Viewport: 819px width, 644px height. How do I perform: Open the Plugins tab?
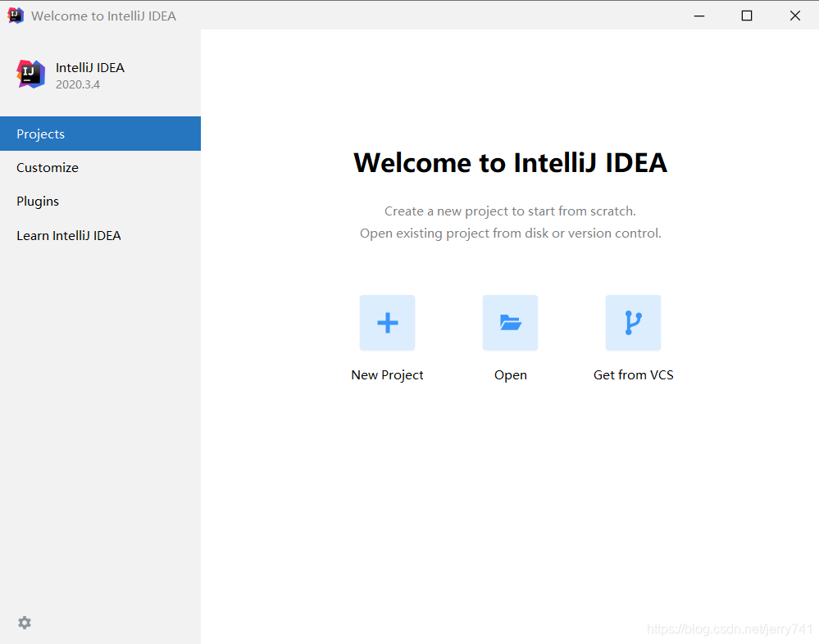[100, 202]
